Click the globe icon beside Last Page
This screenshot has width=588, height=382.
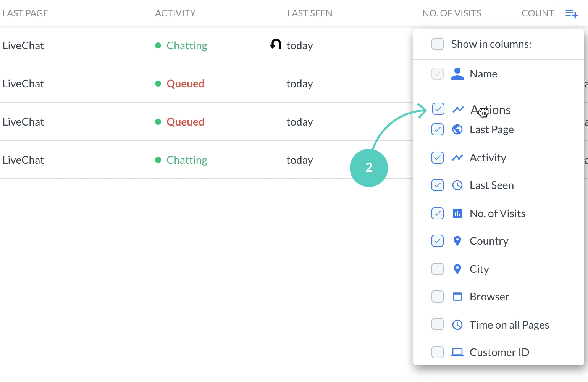(x=457, y=129)
